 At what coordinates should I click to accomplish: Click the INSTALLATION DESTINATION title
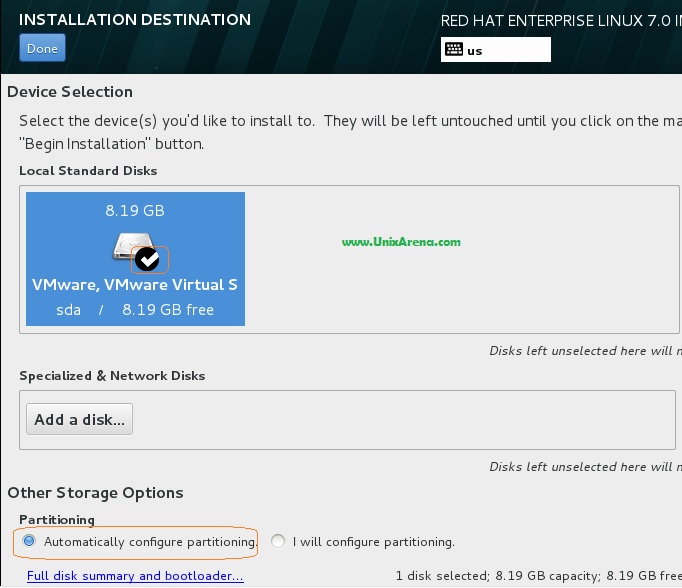[135, 20]
